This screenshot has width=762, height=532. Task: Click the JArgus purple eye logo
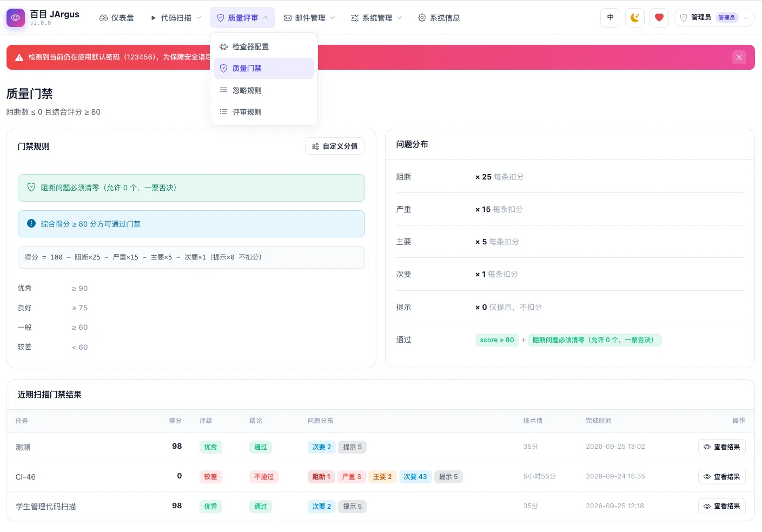tap(15, 18)
